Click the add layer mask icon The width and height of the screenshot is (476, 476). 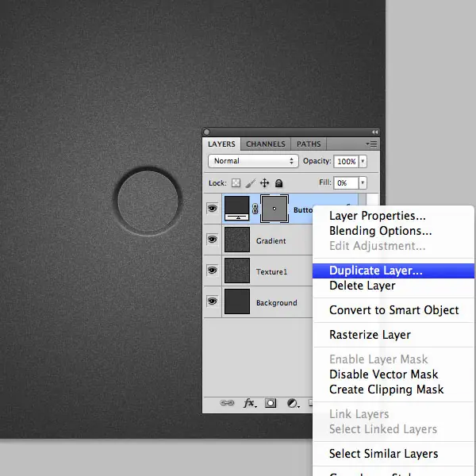271,403
